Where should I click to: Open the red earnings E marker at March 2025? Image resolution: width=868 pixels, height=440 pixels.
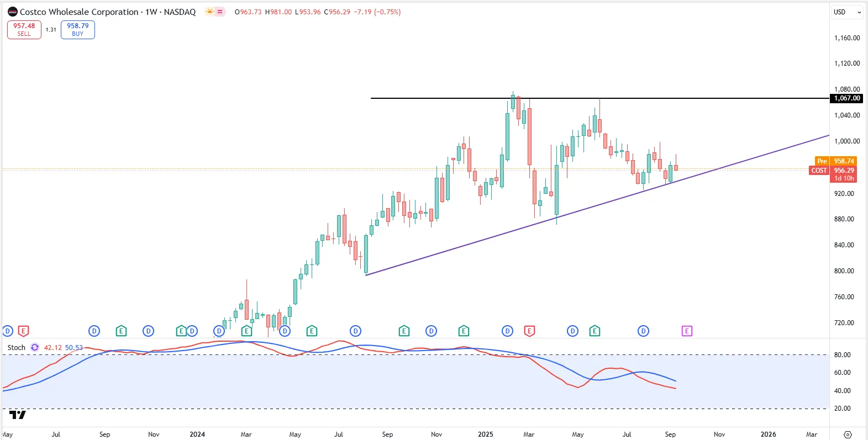[529, 331]
